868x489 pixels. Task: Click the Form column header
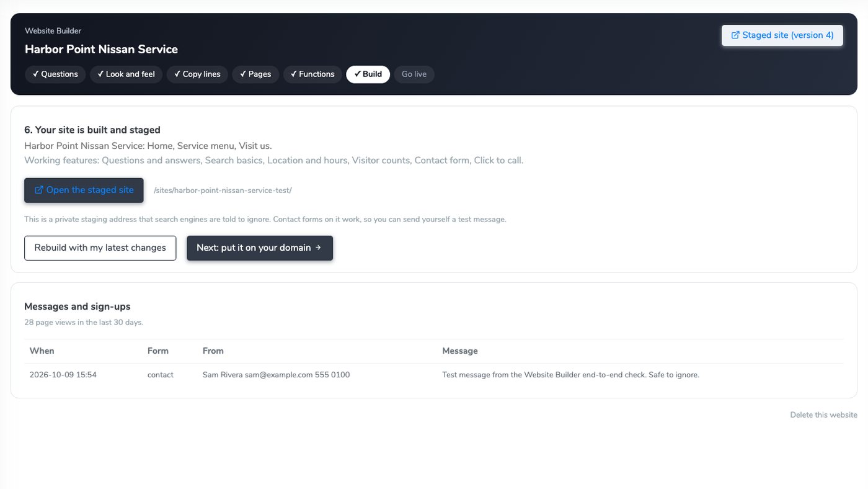click(158, 351)
